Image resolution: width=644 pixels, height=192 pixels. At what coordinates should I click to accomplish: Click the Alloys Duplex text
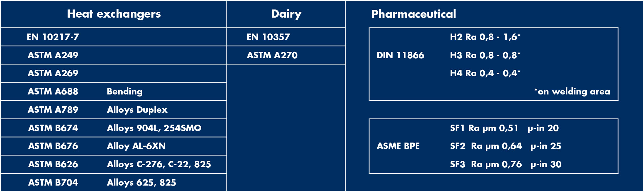pos(137,110)
